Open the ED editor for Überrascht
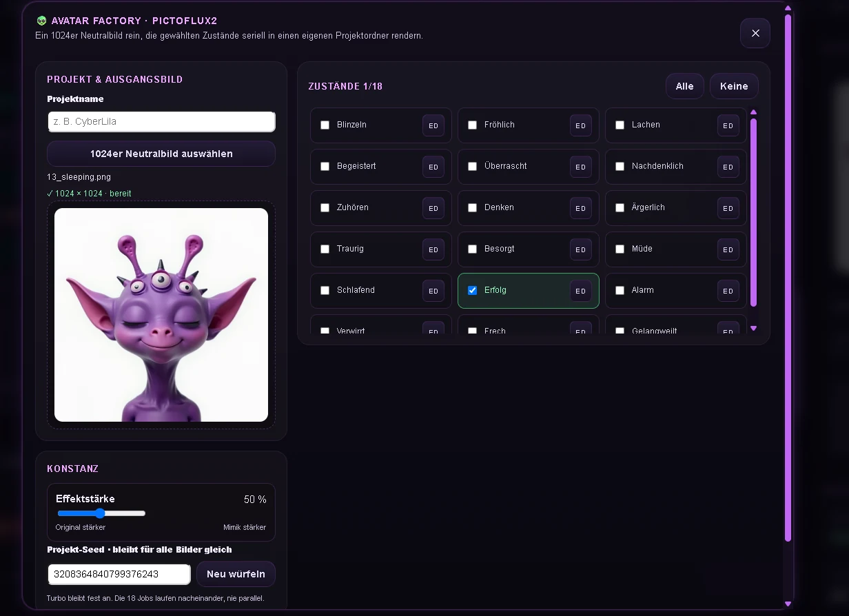Image resolution: width=849 pixels, height=616 pixels. coord(581,167)
